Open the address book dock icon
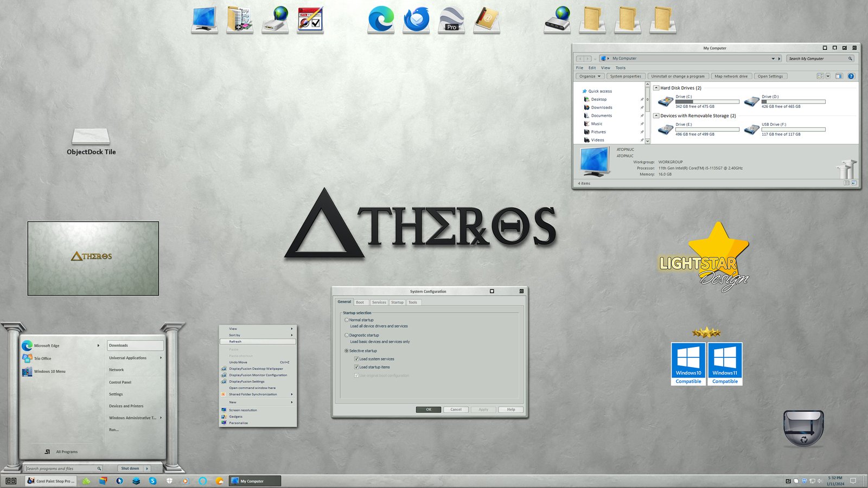 pyautogui.click(x=487, y=20)
